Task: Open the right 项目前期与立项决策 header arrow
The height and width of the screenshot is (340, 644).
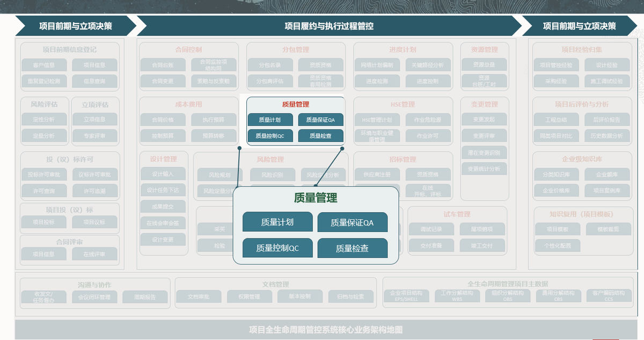Action: (580, 26)
